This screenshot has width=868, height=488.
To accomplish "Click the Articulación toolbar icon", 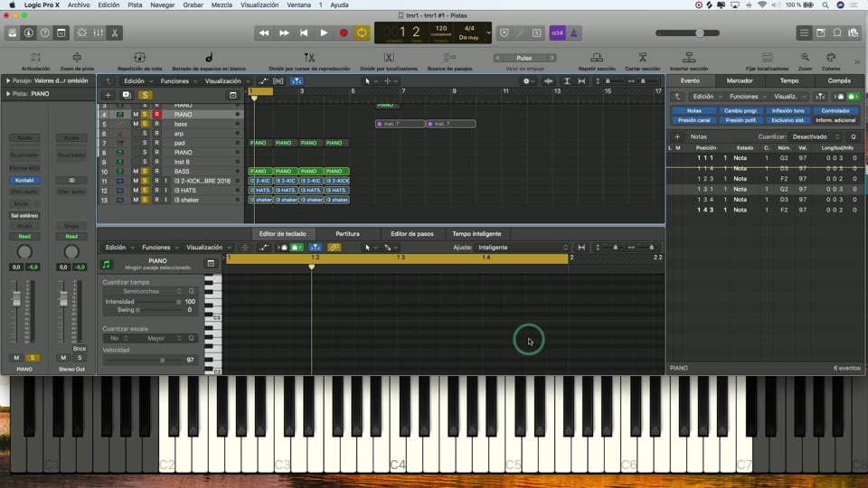I will point(36,58).
